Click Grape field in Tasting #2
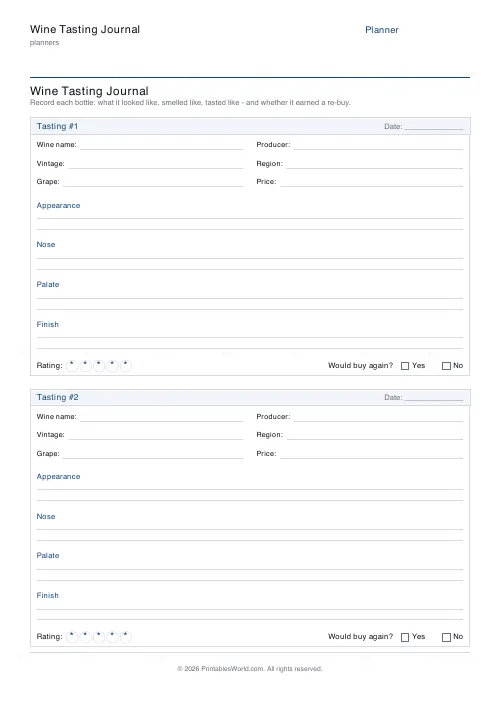 click(x=153, y=454)
